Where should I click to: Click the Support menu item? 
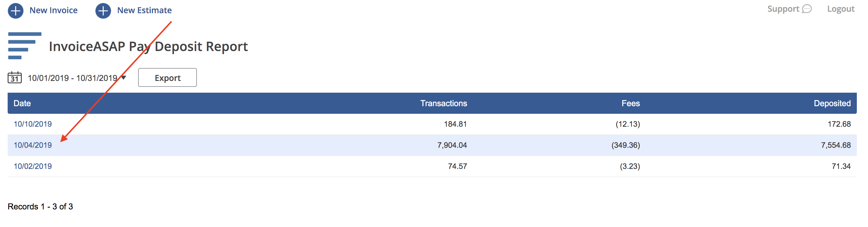(783, 9)
